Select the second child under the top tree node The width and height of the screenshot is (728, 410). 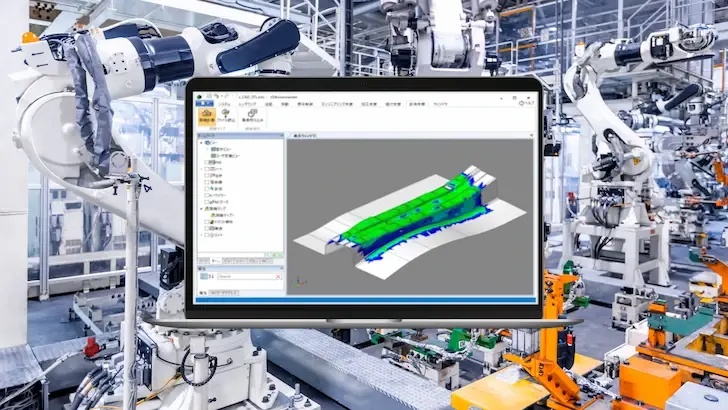pyautogui.click(x=225, y=156)
